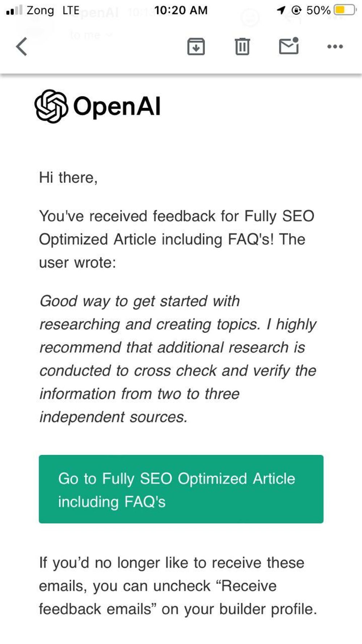Tap the battery indicator in status bar
Screen dimensions: 362x644
[345, 10]
